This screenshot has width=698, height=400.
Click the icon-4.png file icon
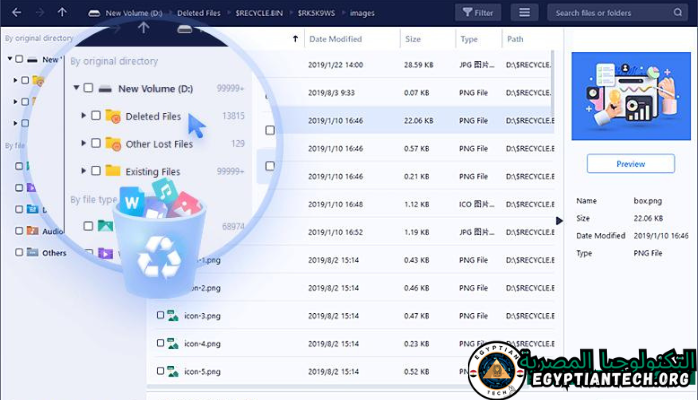click(174, 344)
